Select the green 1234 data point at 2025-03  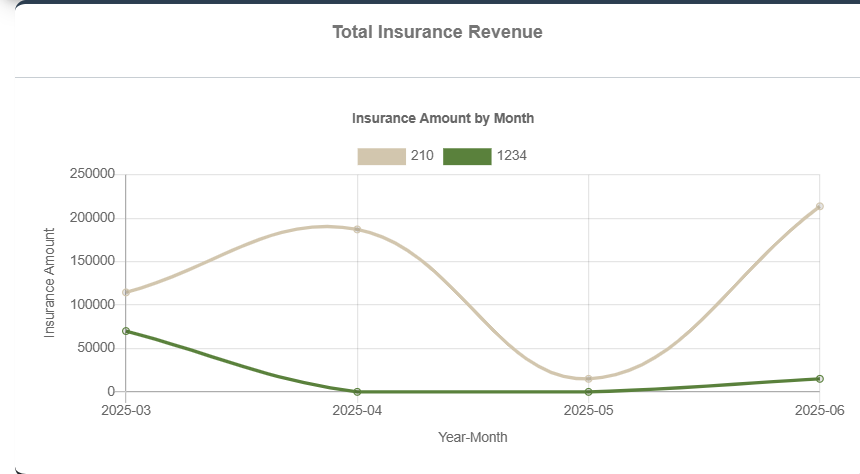[126, 331]
